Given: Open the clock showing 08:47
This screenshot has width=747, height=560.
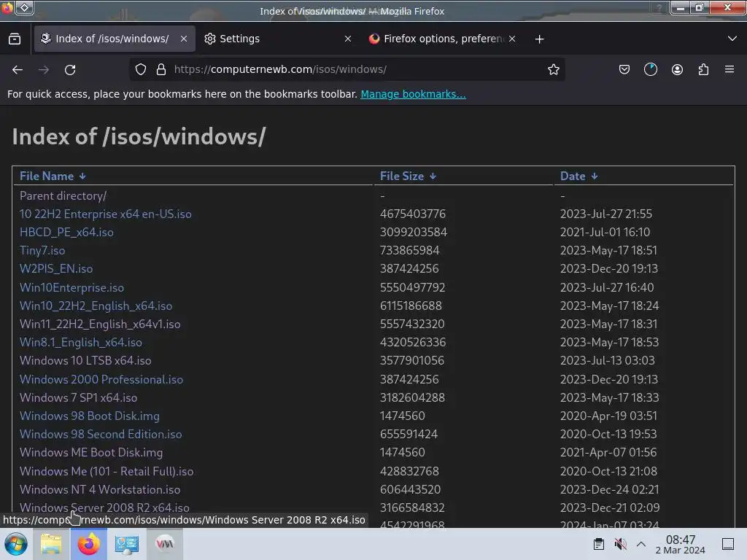Looking at the screenshot, I should 681,544.
